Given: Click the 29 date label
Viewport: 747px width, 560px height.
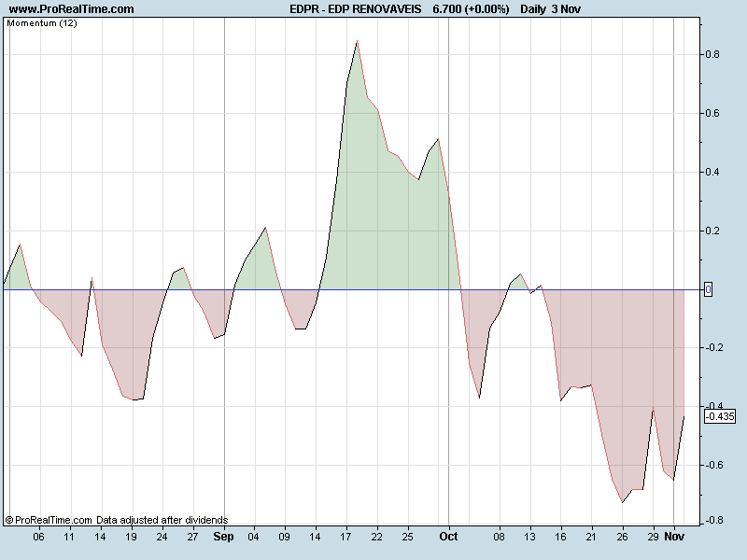Looking at the screenshot, I should [653, 538].
